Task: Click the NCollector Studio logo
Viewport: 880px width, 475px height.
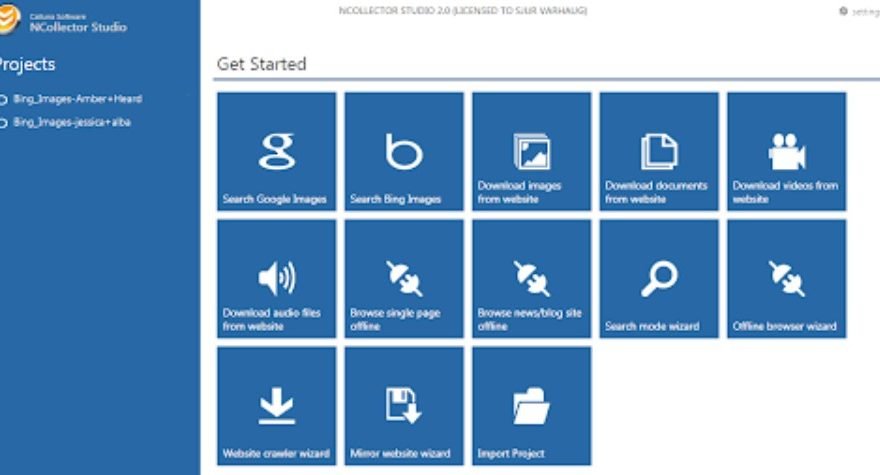Action: [x=10, y=20]
